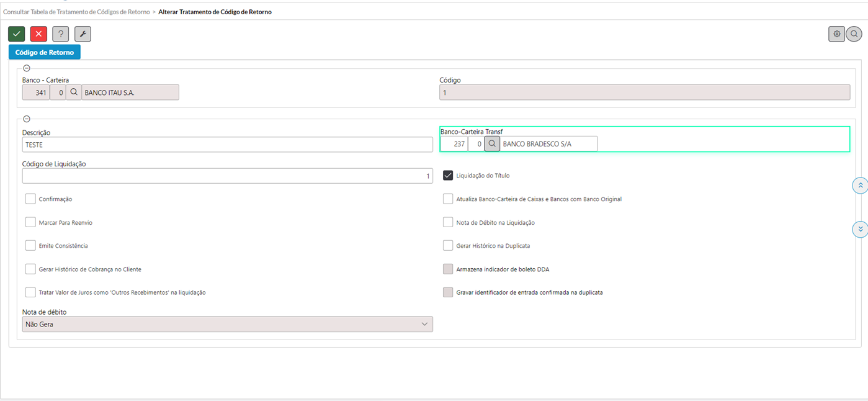Enable Gerar Histórico de Cobrança no Cliente
The height and width of the screenshot is (401, 868).
click(x=30, y=269)
